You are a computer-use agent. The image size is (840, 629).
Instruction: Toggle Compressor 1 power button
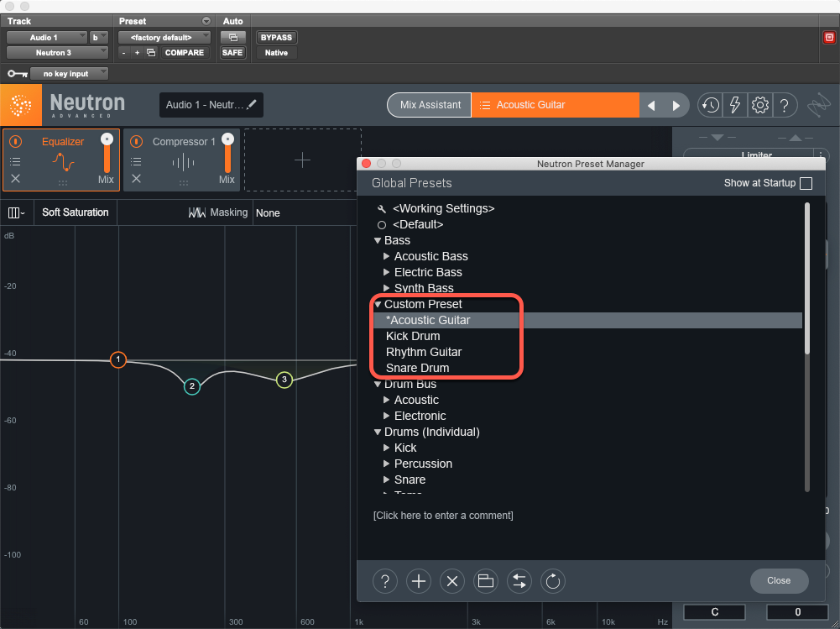click(136, 142)
